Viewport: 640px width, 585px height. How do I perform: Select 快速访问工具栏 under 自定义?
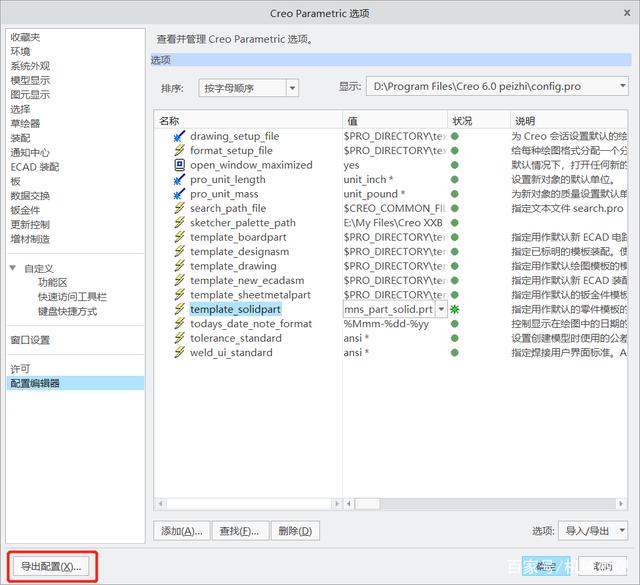[72, 297]
